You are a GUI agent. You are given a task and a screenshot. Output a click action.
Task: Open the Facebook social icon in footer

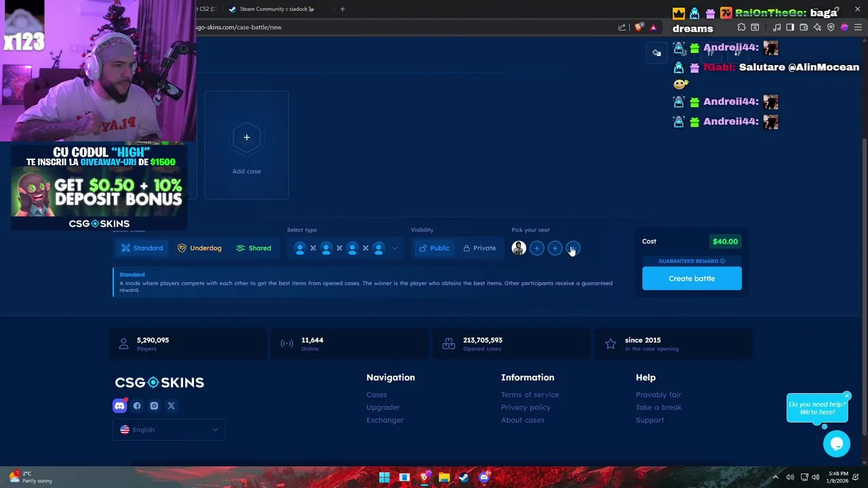(x=137, y=406)
